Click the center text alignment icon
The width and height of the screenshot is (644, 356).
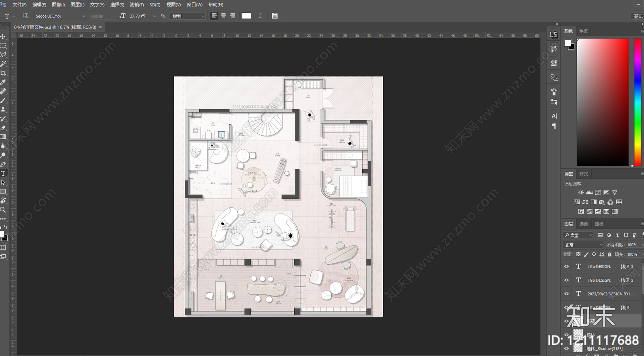(223, 16)
